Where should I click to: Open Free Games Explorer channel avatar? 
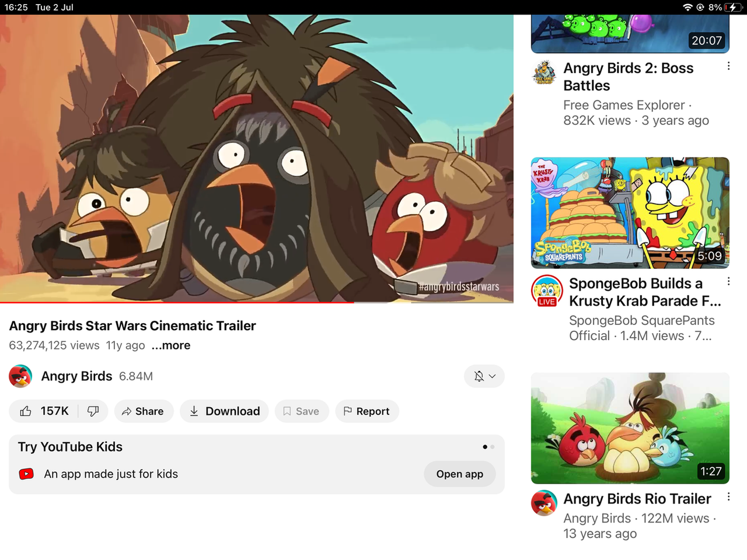click(x=544, y=72)
